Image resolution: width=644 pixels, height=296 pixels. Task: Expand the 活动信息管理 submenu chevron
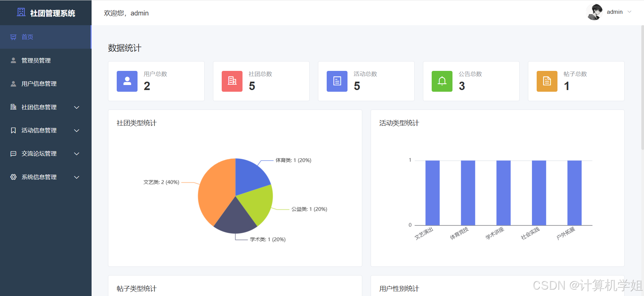tap(76, 131)
